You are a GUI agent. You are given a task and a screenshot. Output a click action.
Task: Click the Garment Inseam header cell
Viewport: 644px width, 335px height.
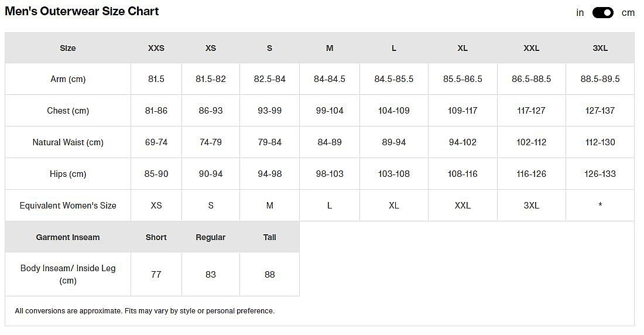tap(68, 237)
